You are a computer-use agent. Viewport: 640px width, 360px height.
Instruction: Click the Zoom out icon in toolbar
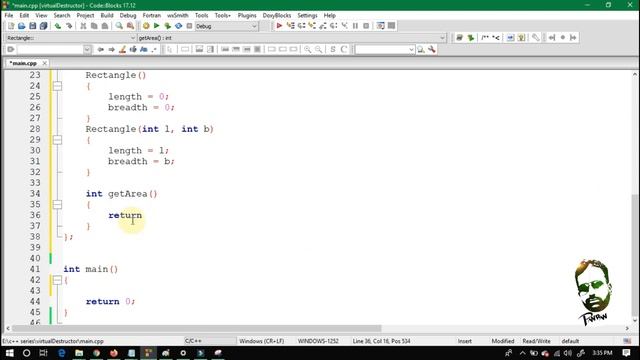pyautogui.click(x=318, y=49)
